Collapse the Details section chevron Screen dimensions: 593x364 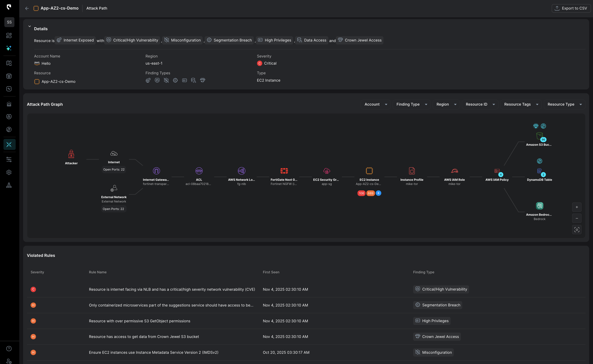[30, 26]
